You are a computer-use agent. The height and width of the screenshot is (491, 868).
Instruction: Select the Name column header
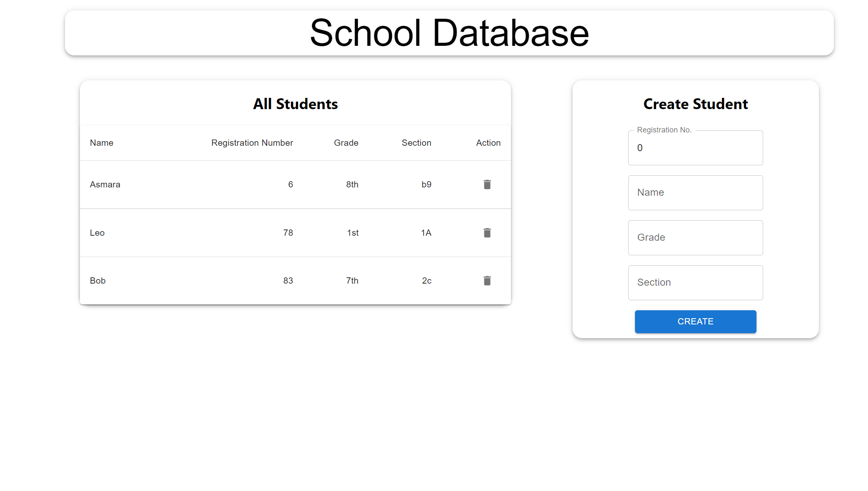[x=101, y=142]
